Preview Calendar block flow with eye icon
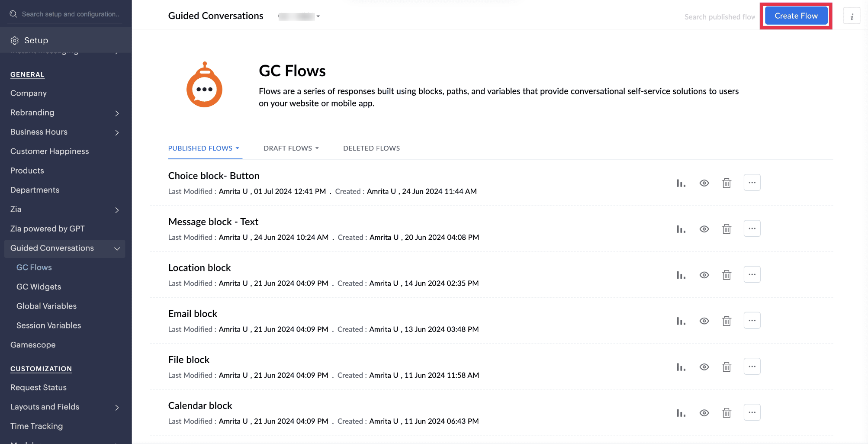Viewport: 868px width, 444px height. pos(704,413)
